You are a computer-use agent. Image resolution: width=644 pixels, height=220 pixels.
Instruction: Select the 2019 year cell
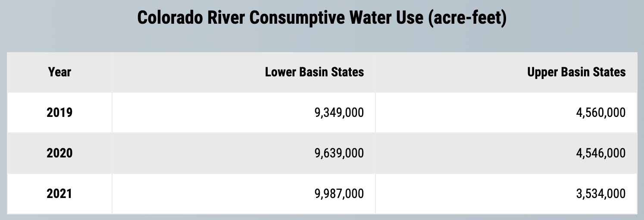pos(59,113)
